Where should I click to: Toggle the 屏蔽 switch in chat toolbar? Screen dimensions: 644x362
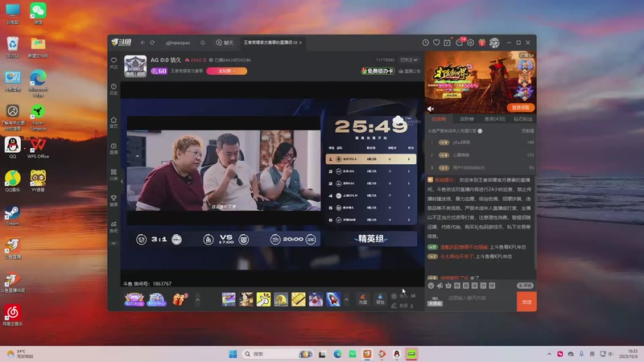(525, 286)
